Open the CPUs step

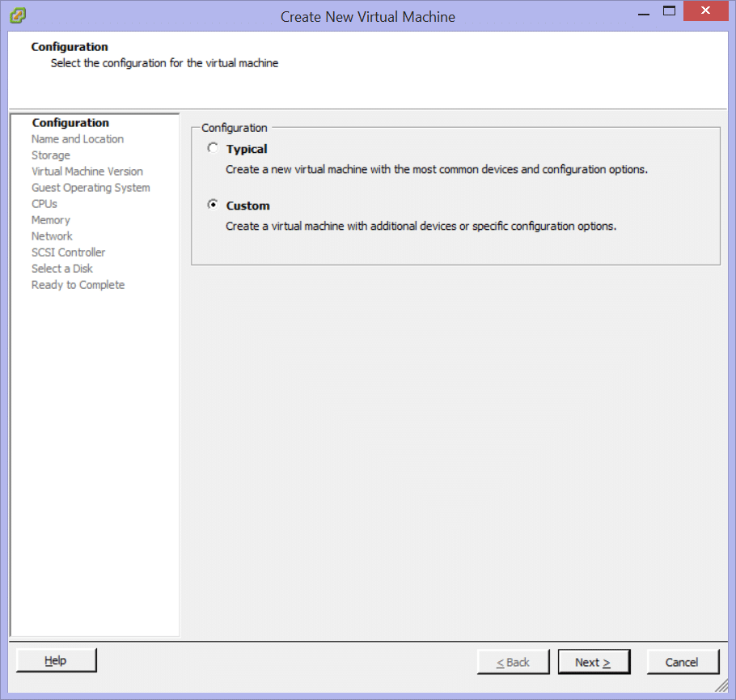click(44, 204)
